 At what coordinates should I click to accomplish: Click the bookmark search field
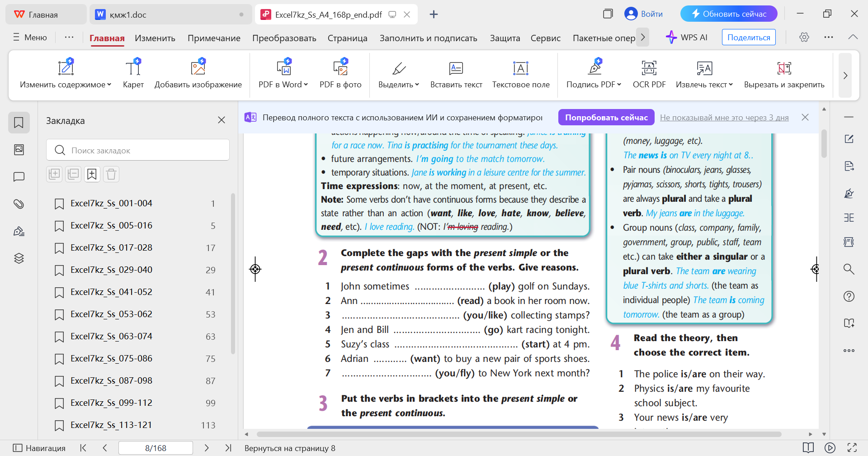click(138, 150)
